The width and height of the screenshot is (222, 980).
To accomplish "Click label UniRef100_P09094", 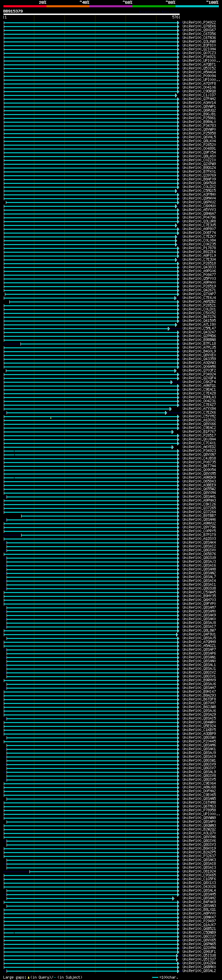I will (x=199, y=76).
